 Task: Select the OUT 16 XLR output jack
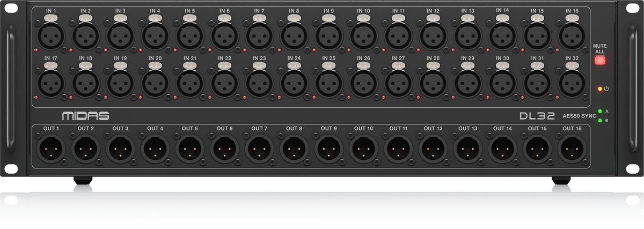(x=572, y=149)
